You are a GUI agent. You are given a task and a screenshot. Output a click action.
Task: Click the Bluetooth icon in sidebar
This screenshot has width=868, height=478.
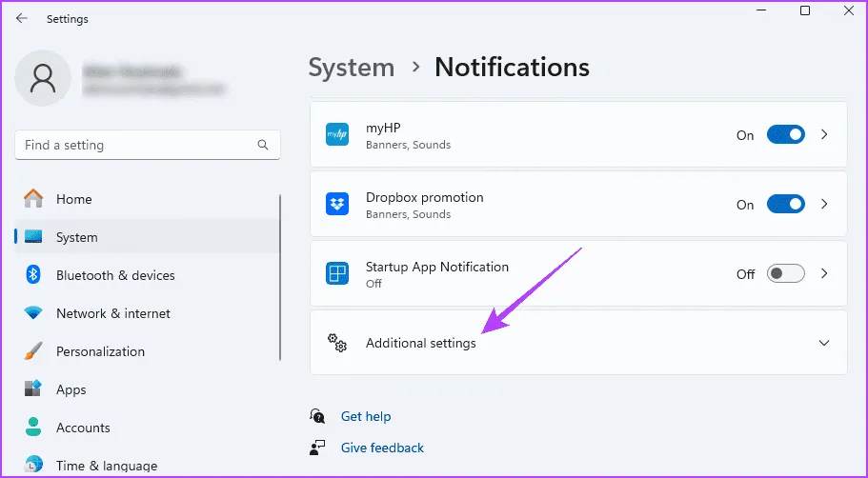click(x=34, y=275)
